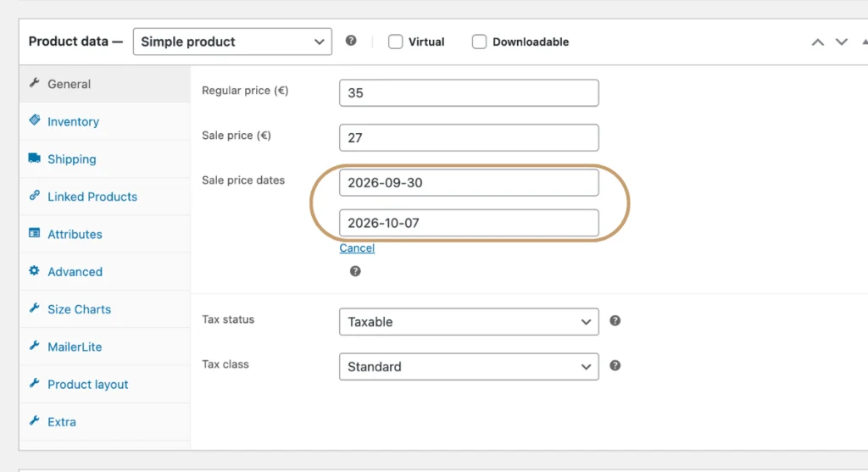Viewport: 868px width, 472px height.
Task: Open the Shipping tab
Action: [104, 158]
